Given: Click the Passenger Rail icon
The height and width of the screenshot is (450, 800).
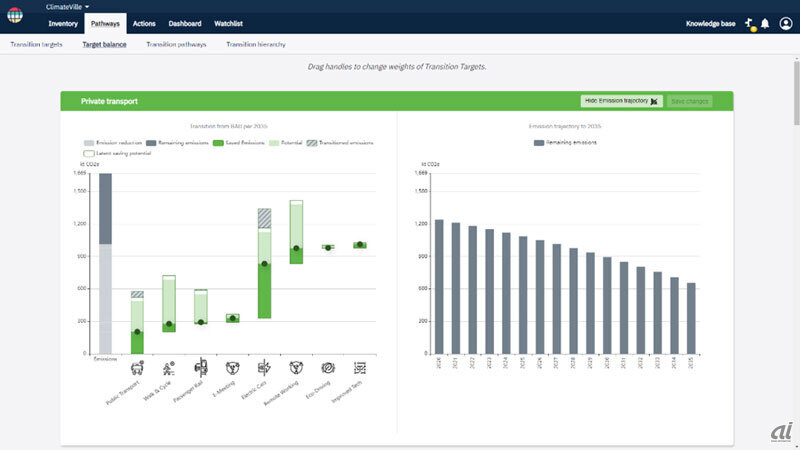Looking at the screenshot, I should pyautogui.click(x=201, y=367).
